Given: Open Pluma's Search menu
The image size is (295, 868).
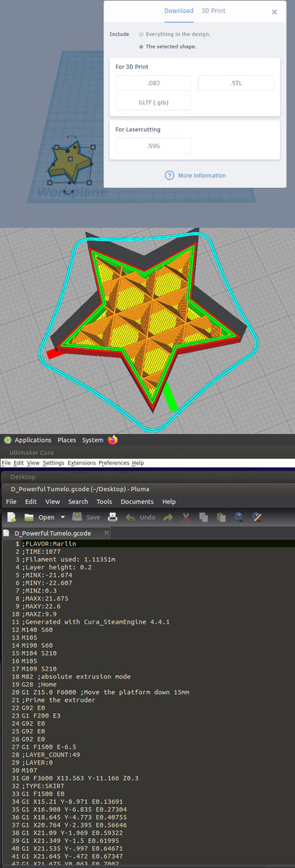Looking at the screenshot, I should pyautogui.click(x=78, y=501).
